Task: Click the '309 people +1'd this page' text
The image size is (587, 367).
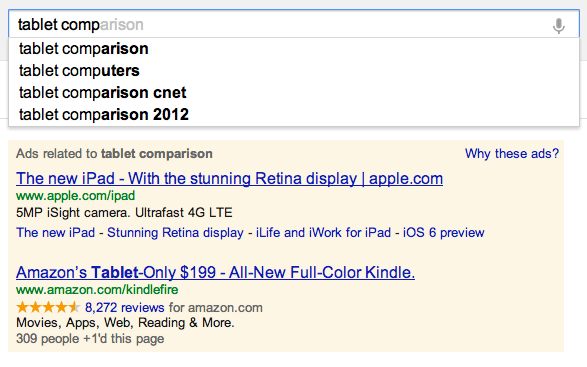Action: (90, 339)
